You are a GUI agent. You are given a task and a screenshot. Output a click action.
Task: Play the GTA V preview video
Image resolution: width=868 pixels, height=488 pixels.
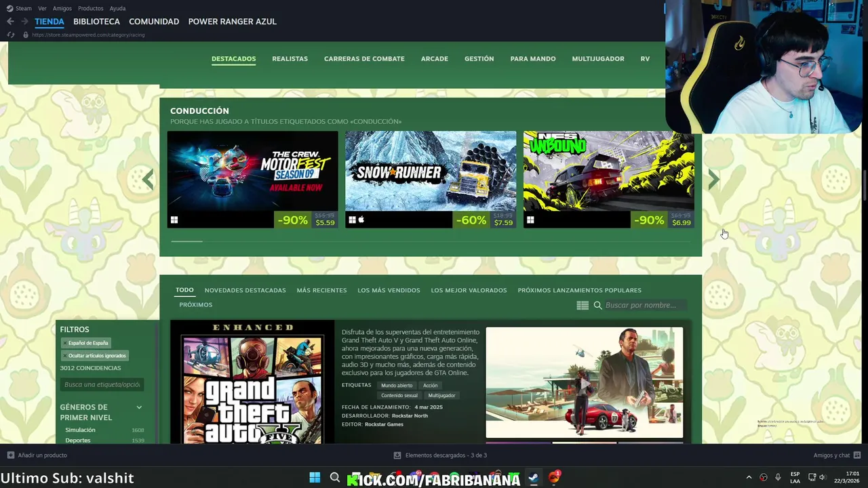(x=585, y=383)
